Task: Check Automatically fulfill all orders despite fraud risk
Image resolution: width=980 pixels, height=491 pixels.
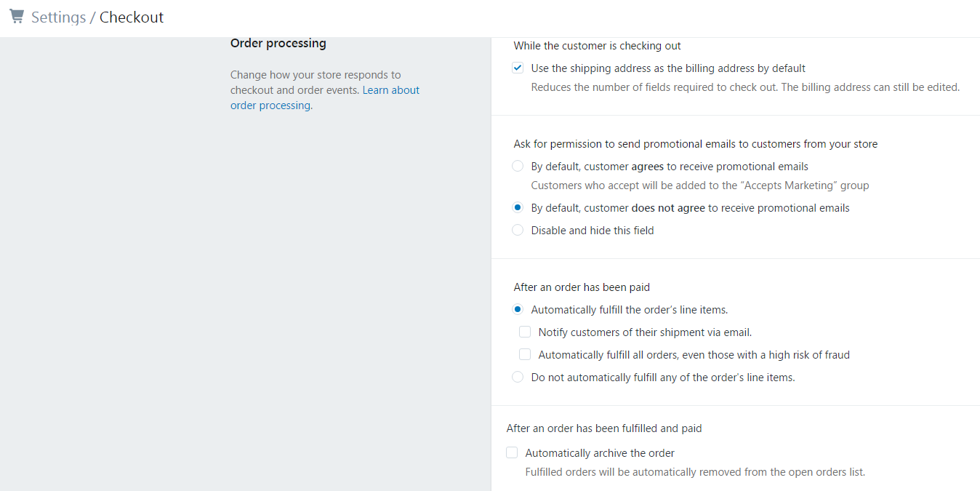Action: [x=525, y=355]
